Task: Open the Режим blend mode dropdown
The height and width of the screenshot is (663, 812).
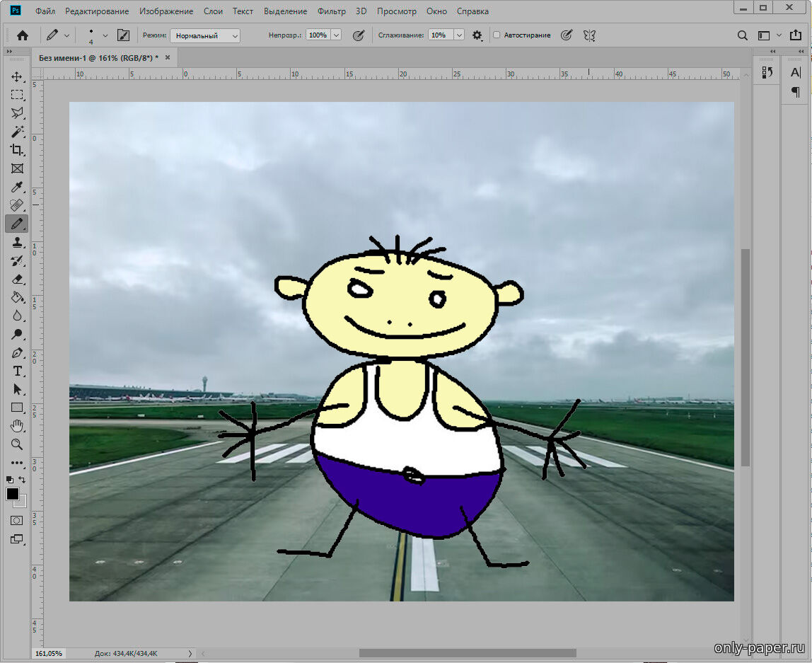Action: (x=205, y=35)
